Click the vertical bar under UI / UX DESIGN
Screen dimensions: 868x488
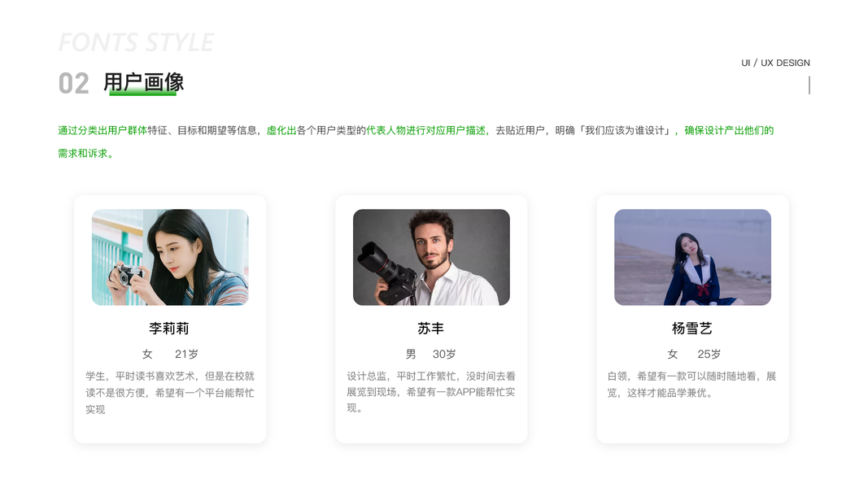click(x=809, y=85)
